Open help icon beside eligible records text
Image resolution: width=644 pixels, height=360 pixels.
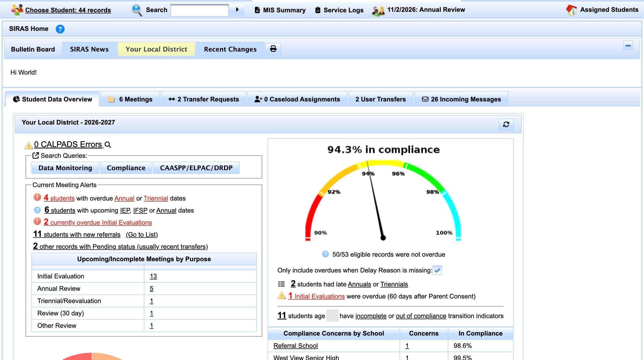coord(325,254)
